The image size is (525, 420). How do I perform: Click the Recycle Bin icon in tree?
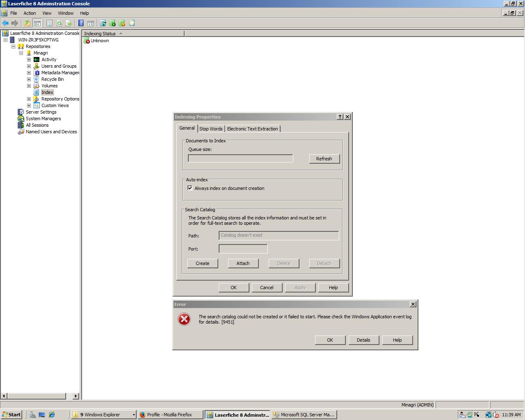pyautogui.click(x=37, y=79)
